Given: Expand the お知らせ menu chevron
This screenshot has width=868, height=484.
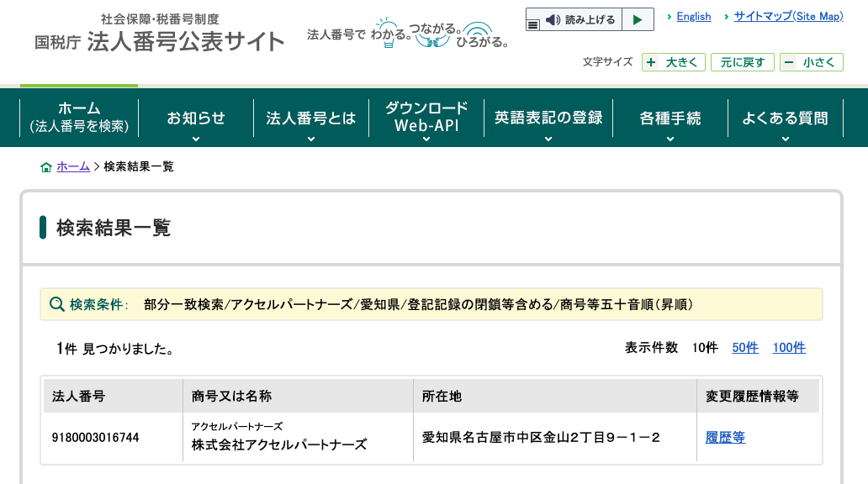Looking at the screenshot, I should click(196, 139).
